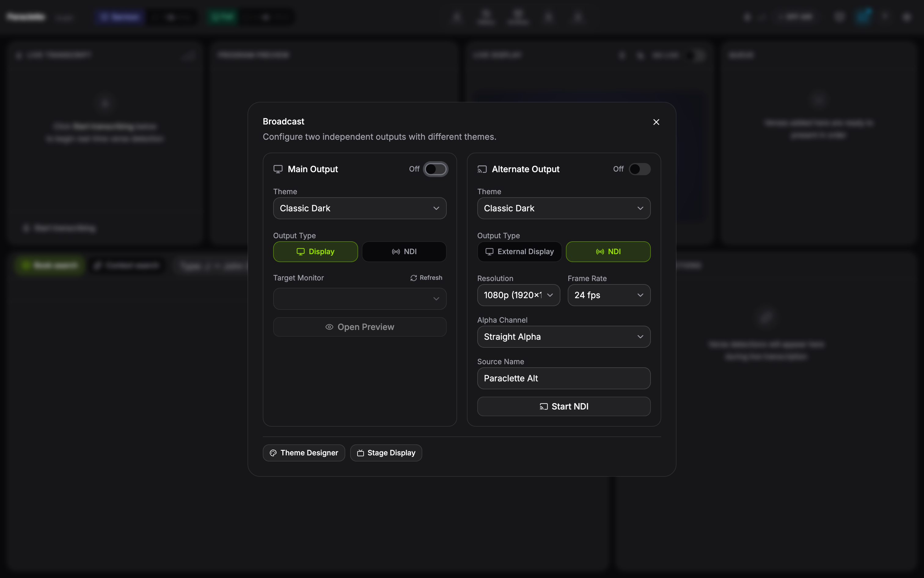
Task: Select NDI for Alternate Output type
Action: (x=608, y=251)
